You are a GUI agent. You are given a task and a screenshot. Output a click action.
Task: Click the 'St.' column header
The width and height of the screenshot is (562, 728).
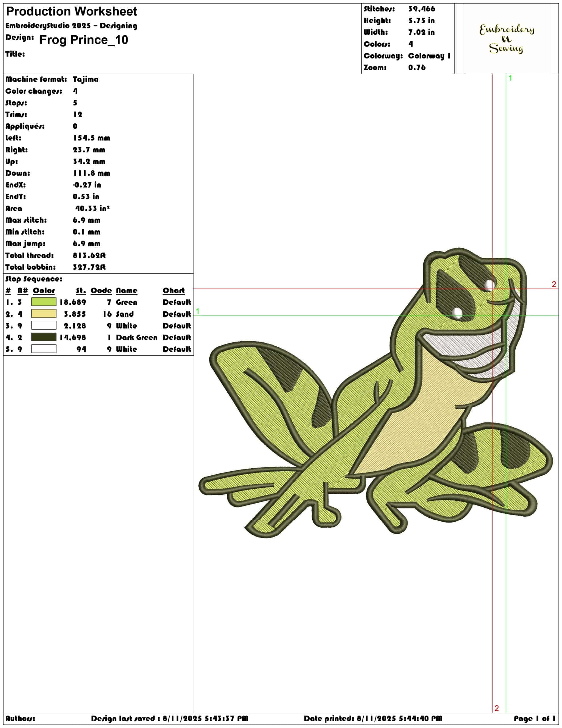click(81, 290)
